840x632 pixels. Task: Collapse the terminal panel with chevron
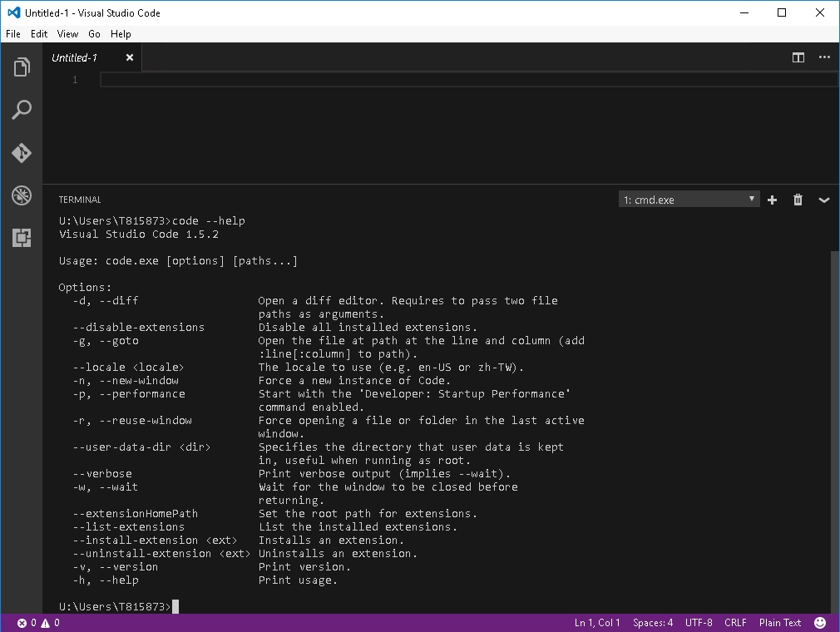tap(824, 200)
